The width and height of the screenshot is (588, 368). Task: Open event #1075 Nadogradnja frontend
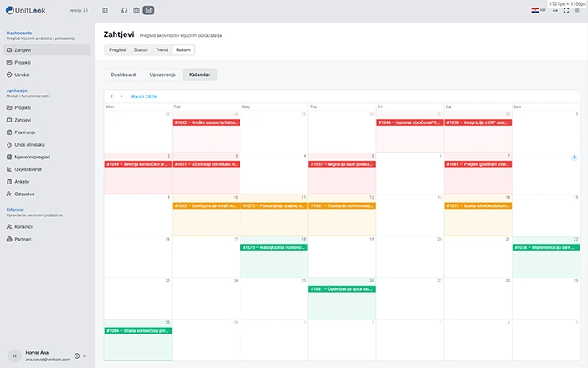point(274,247)
